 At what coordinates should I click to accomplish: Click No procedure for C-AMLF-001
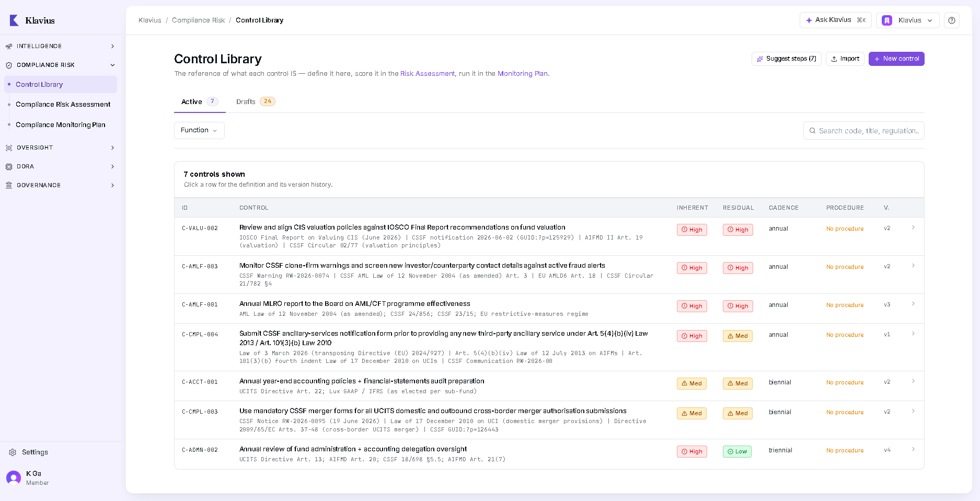point(845,305)
